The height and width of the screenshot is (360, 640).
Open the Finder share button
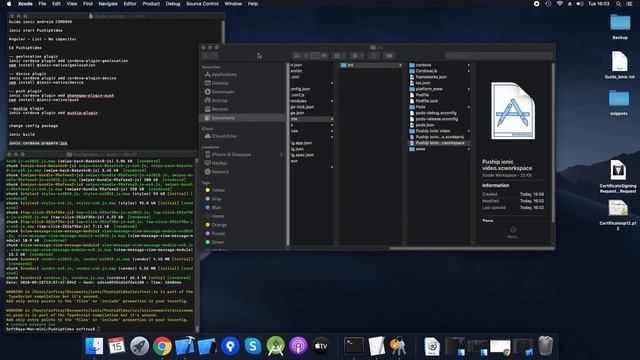[374, 56]
